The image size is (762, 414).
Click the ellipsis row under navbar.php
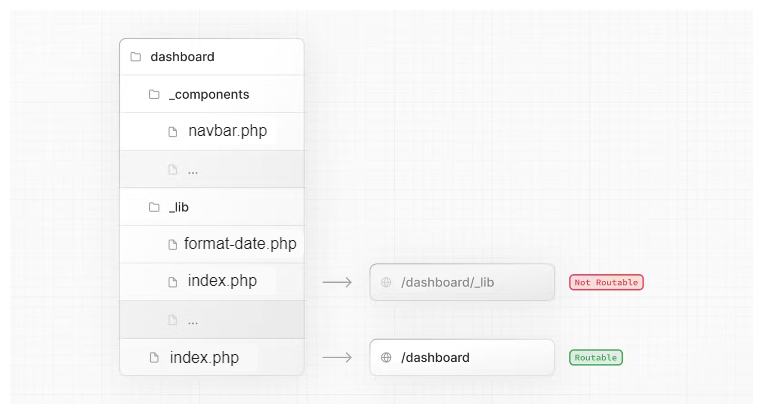[211, 169]
